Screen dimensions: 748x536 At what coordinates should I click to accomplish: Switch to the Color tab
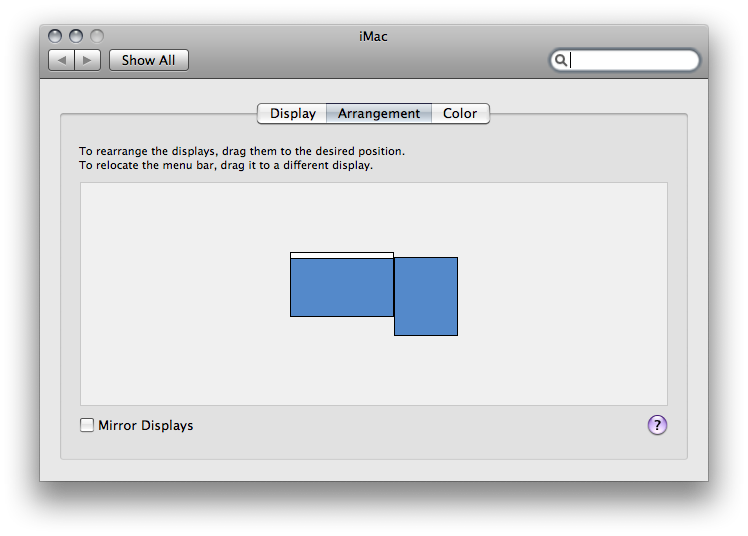[460, 113]
